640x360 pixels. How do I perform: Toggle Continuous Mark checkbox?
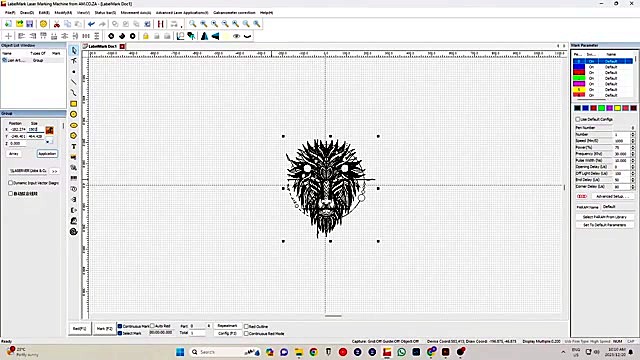coord(120,326)
